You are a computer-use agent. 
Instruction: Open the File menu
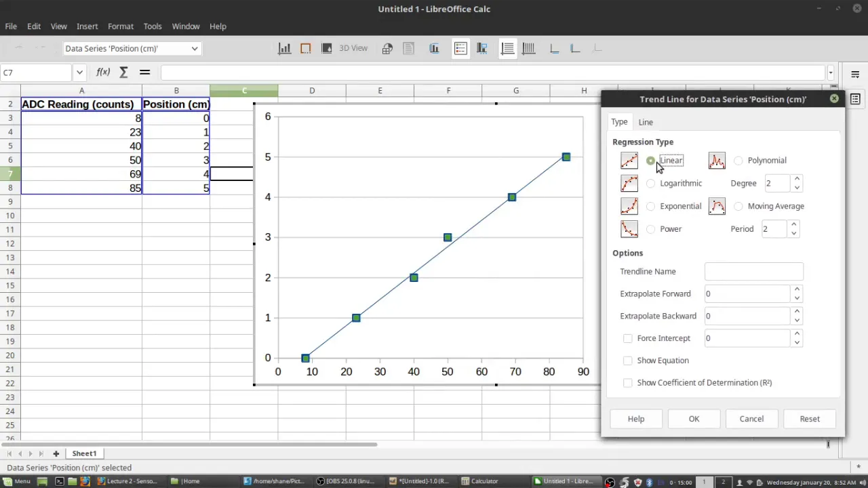11,26
